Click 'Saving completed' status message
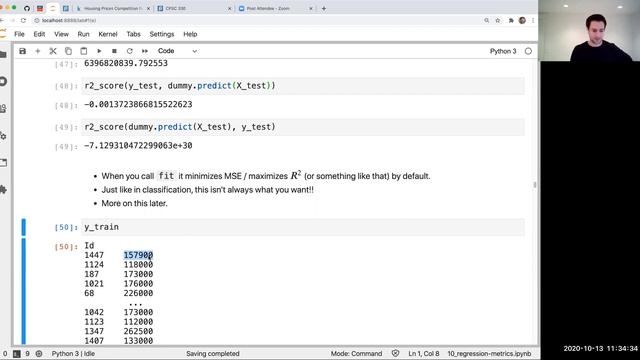 [x=213, y=353]
